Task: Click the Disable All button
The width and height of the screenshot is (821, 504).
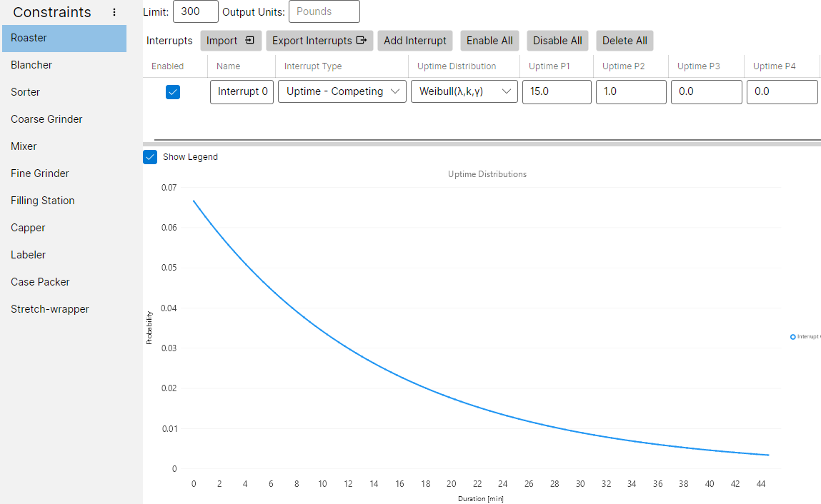Action: 557,41
